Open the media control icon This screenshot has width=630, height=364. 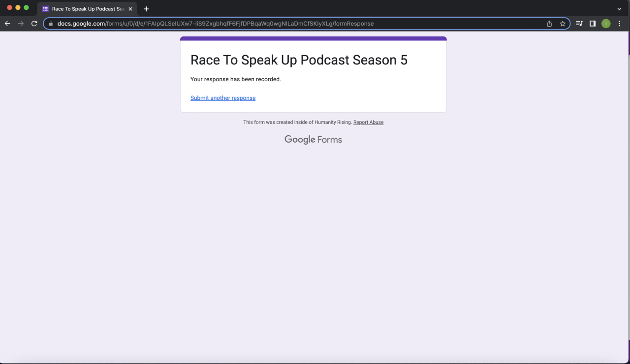pos(579,24)
